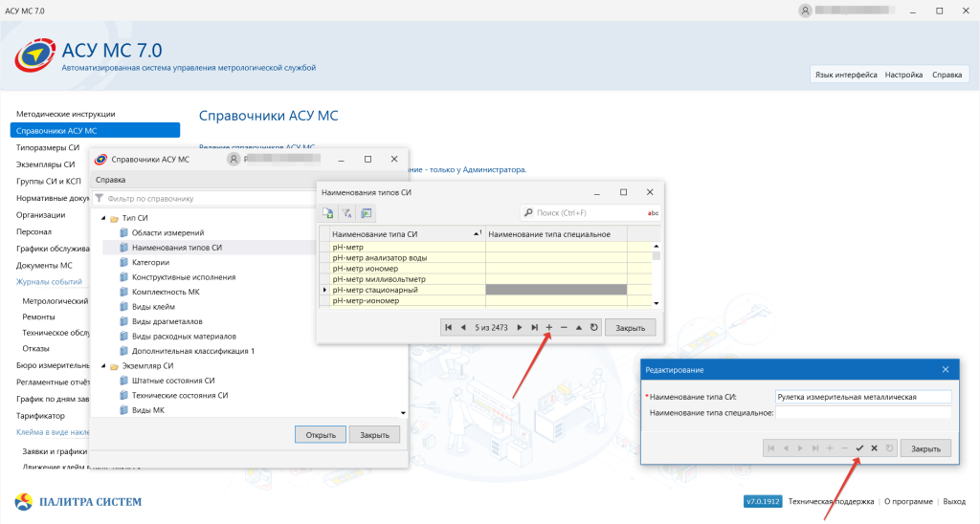Select Конструктивные исполнения in the tree
Viewport: 980px width, 524px height.
pyautogui.click(x=184, y=277)
